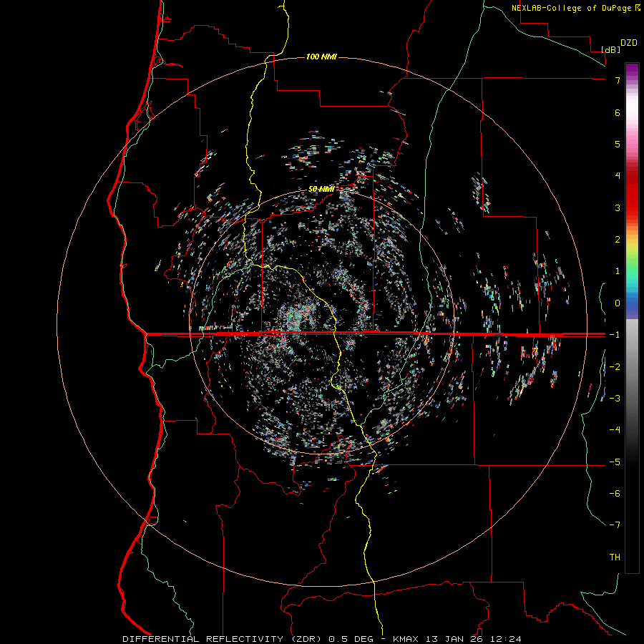Click the 6 value on color scale

(x=618, y=112)
